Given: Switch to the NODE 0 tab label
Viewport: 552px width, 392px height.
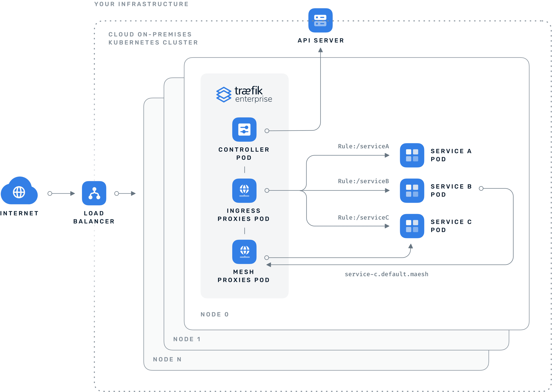Looking at the screenshot, I should pyautogui.click(x=214, y=314).
